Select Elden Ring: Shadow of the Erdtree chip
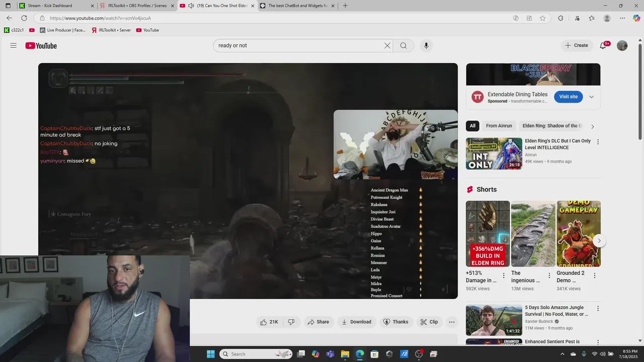Screen dimensions: 644x362 pyautogui.click(x=552, y=126)
